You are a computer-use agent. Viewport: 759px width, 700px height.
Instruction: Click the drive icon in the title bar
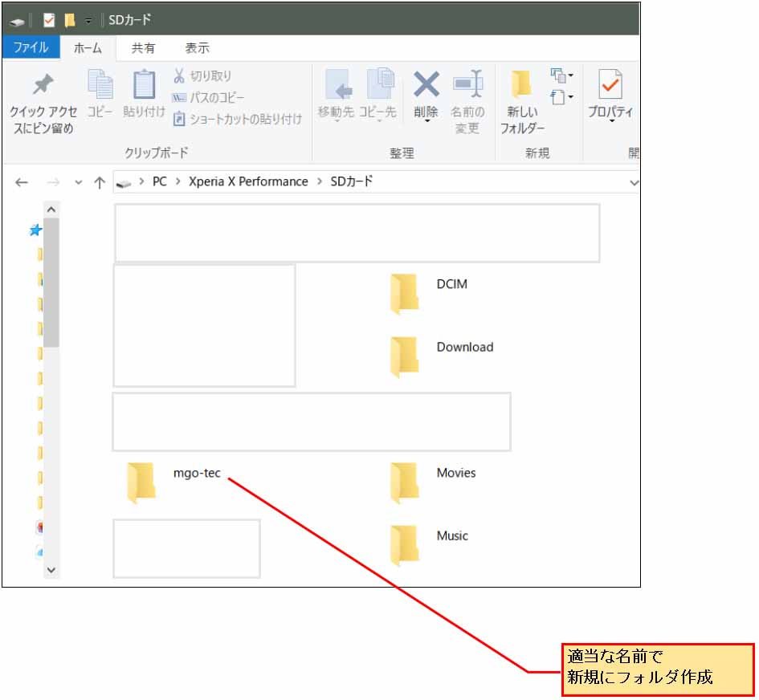click(x=17, y=22)
